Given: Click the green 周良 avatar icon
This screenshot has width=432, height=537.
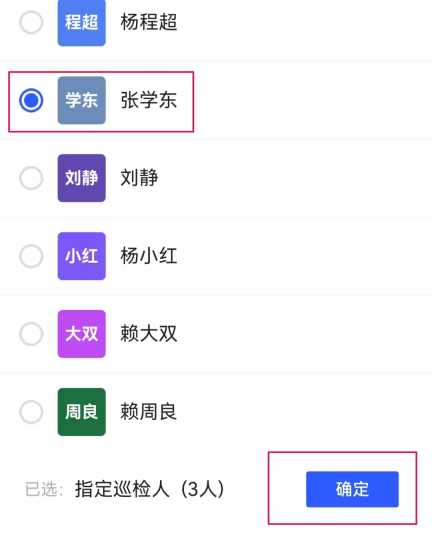Looking at the screenshot, I should click(x=82, y=412).
